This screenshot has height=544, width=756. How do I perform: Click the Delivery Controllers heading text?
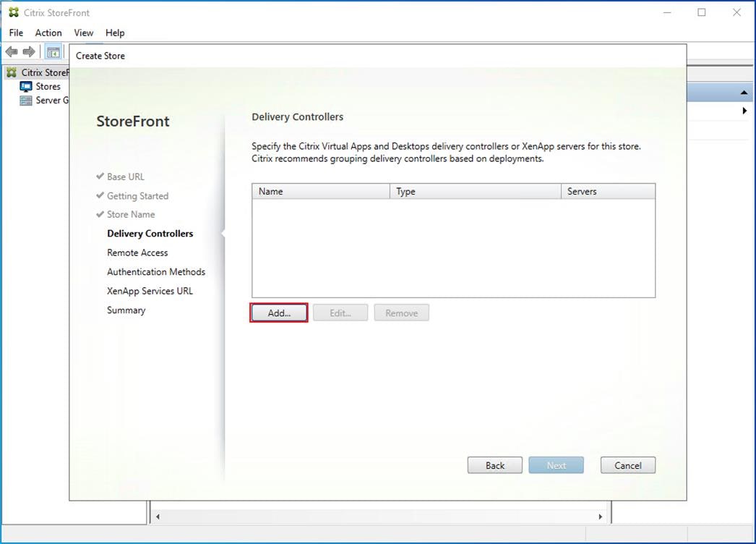pyautogui.click(x=298, y=116)
